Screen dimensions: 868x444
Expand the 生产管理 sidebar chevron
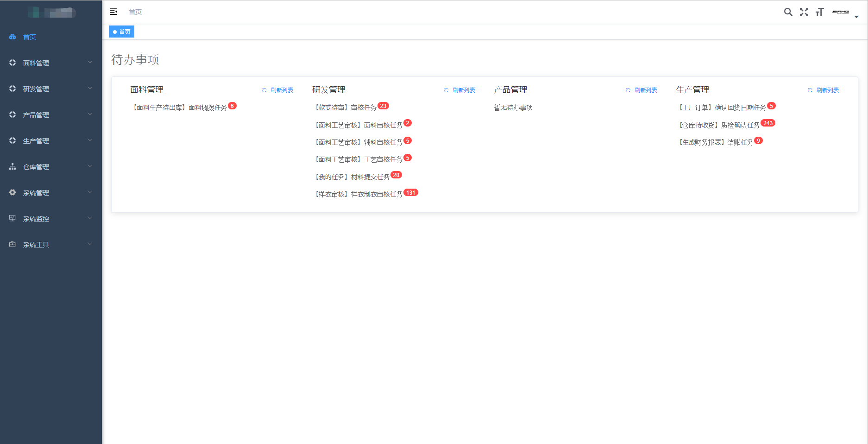pos(90,140)
